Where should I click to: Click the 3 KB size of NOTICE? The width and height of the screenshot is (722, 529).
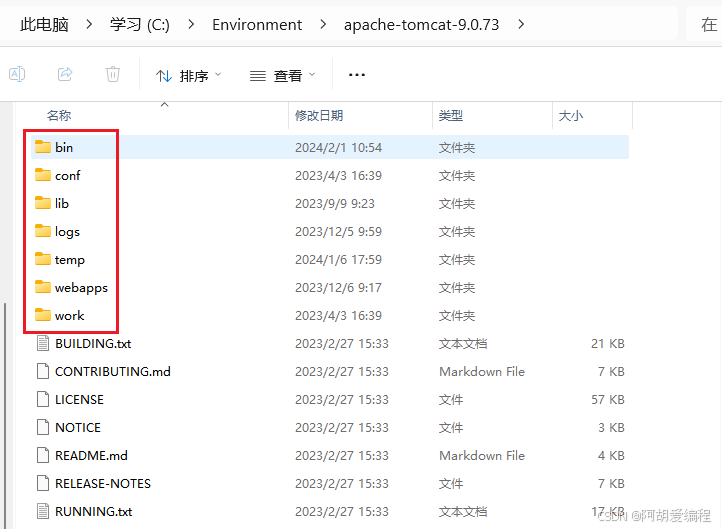click(x=611, y=427)
